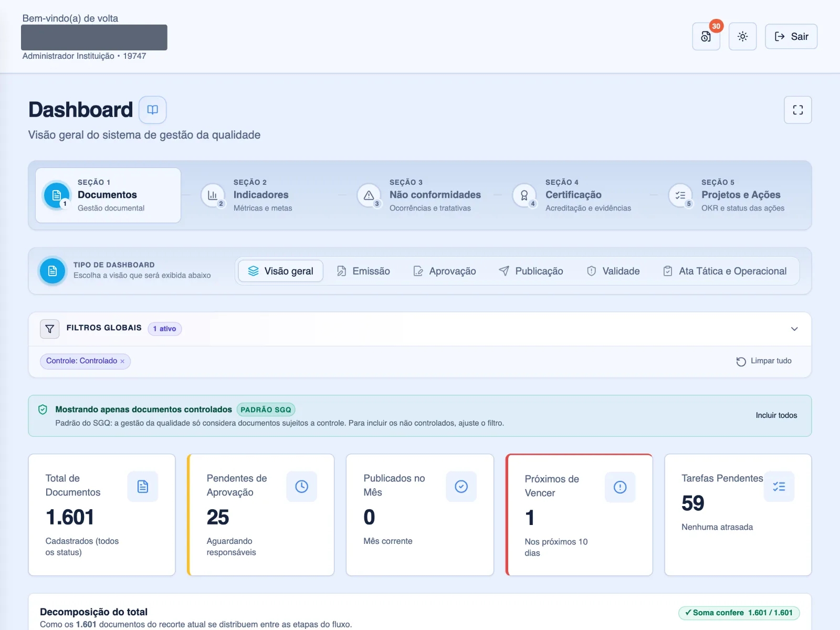Click the 1.601 total documents value
Viewport: 840px width, 630px height.
[70, 517]
